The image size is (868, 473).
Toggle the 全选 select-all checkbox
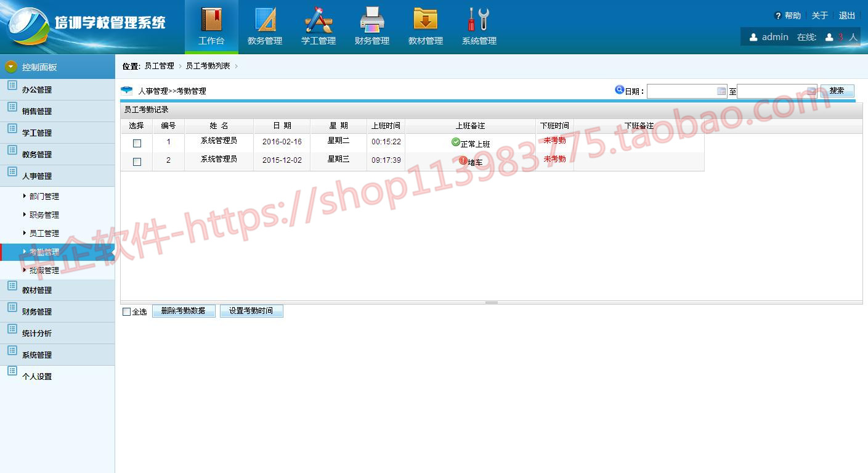(x=127, y=312)
